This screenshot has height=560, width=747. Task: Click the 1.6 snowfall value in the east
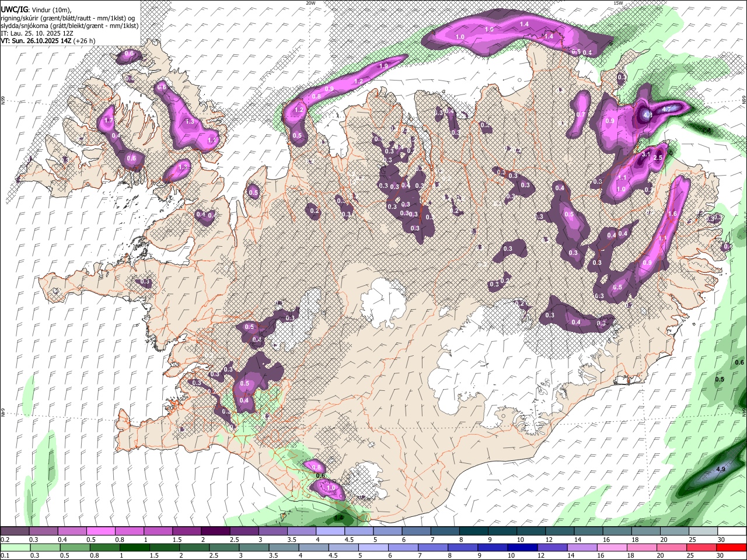pos(672,214)
